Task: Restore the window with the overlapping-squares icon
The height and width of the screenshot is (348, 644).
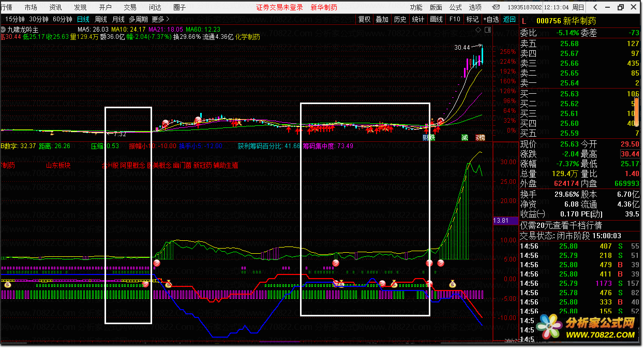Action: coord(621,7)
